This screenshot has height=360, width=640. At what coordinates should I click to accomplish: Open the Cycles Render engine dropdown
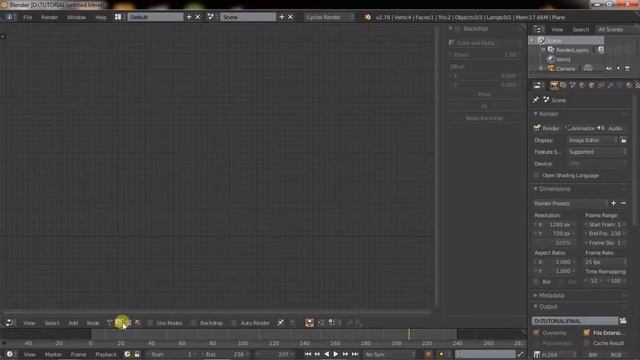329,17
